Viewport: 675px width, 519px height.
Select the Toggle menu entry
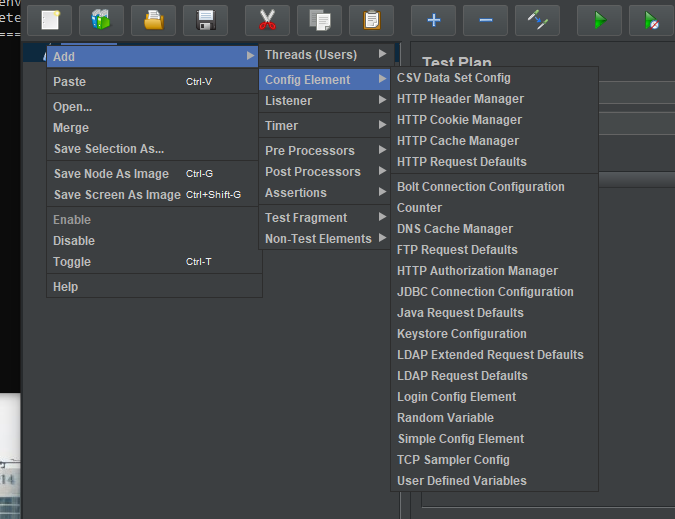coord(72,262)
